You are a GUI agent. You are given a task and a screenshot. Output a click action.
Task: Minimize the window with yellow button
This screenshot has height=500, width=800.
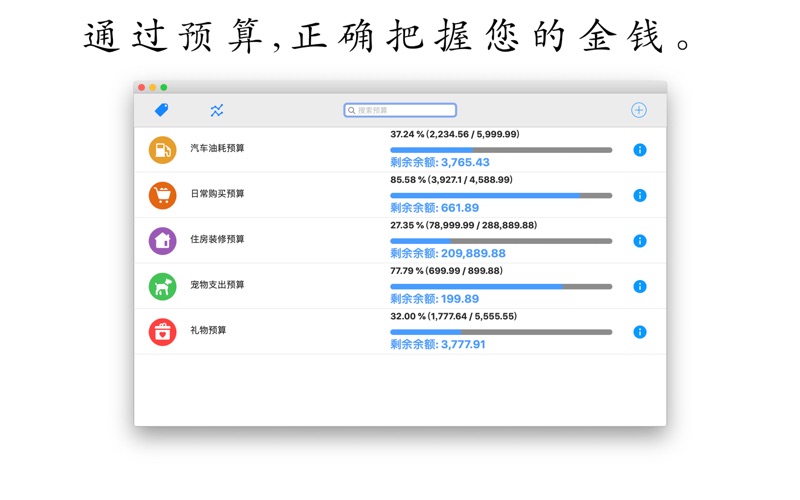(x=153, y=87)
